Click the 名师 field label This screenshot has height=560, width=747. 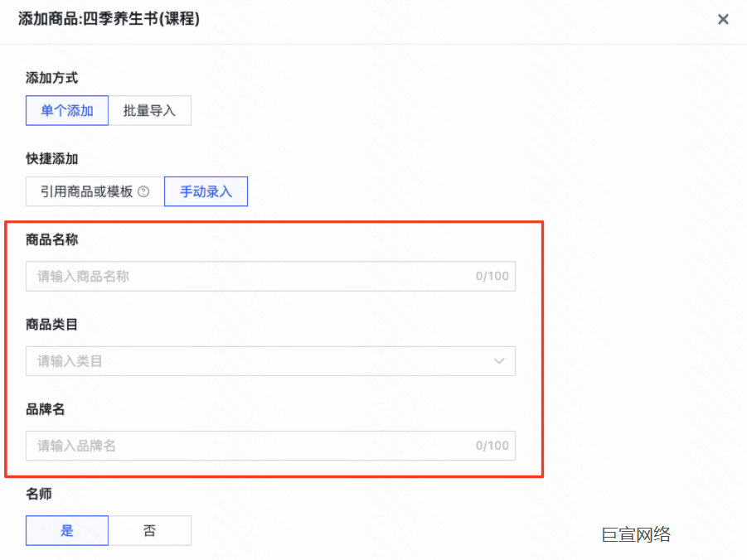tap(39, 494)
